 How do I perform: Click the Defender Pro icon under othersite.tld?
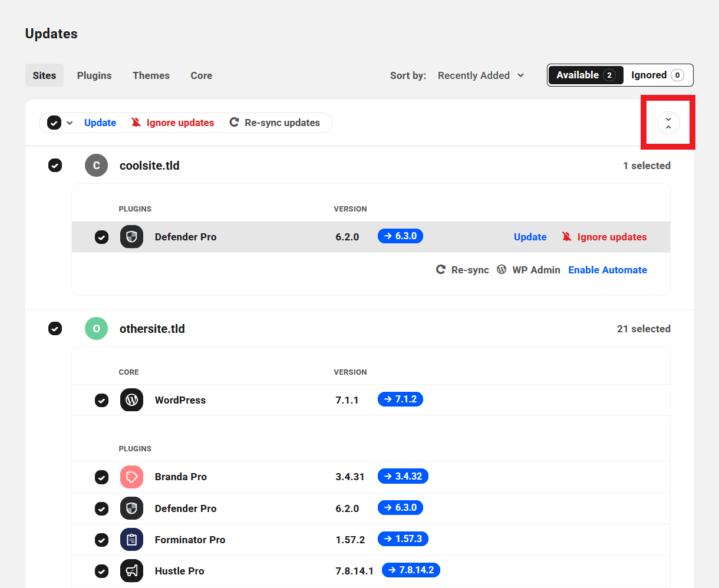coord(131,508)
